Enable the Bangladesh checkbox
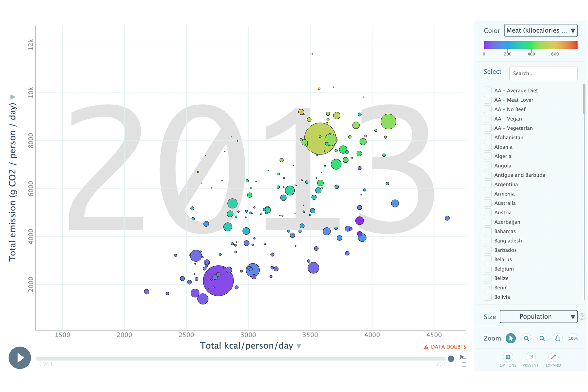Screen dimensions: 588x392 click(488, 241)
